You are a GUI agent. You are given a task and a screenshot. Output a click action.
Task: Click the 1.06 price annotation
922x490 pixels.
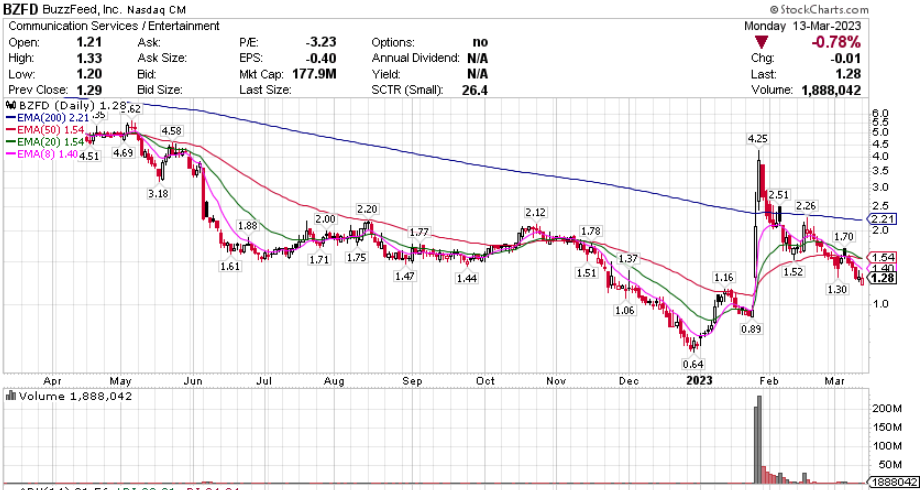point(624,310)
